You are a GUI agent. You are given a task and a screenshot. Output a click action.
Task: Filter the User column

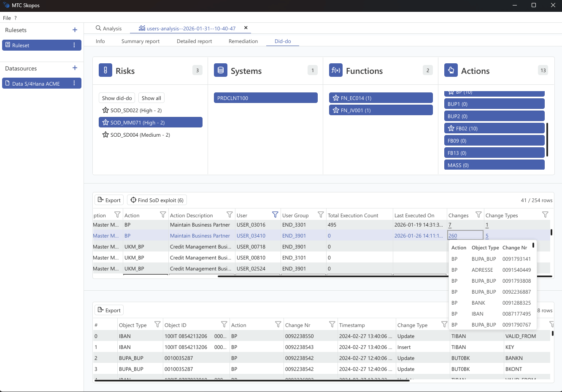pyautogui.click(x=275, y=215)
